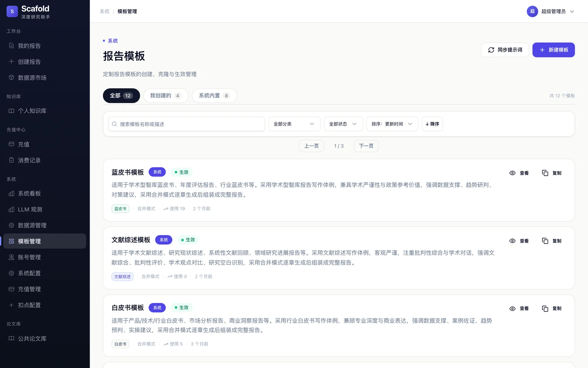588x368 pixels.
Task: Focus the 搜索模板名称或描述 search field
Action: tap(186, 124)
